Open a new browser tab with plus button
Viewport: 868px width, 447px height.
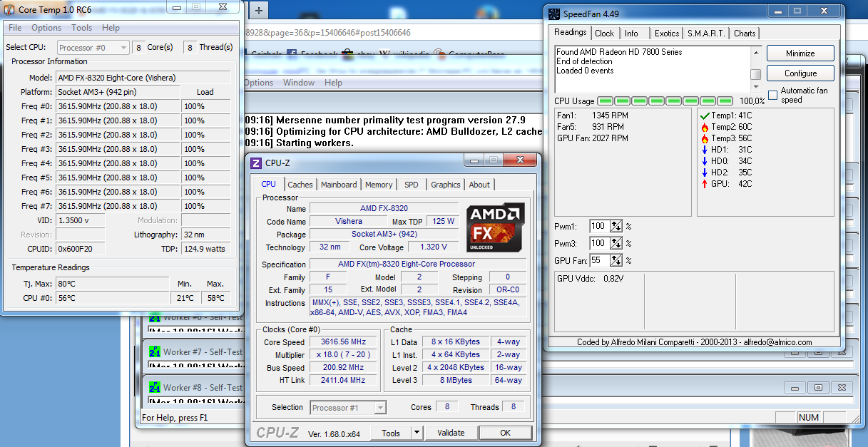pos(259,10)
